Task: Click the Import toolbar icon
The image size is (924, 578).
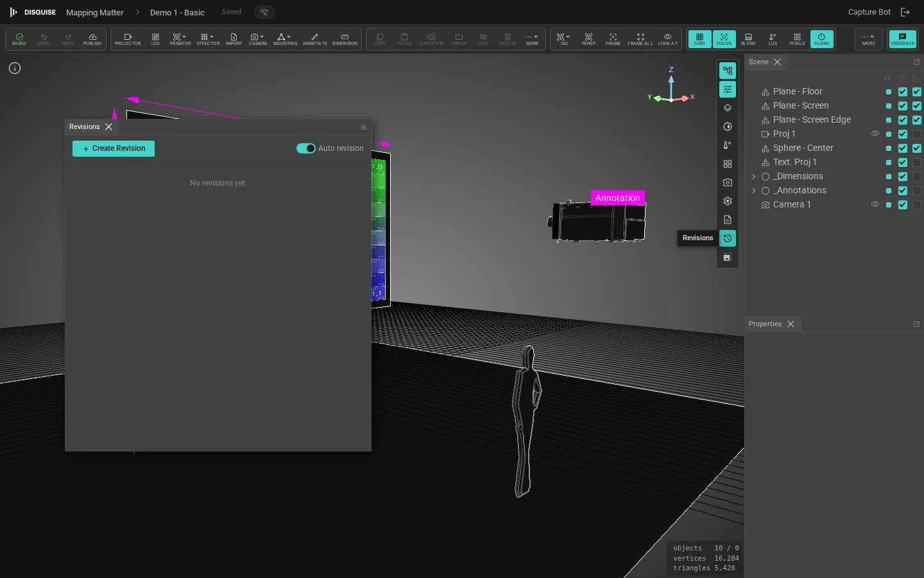Action: pyautogui.click(x=234, y=39)
